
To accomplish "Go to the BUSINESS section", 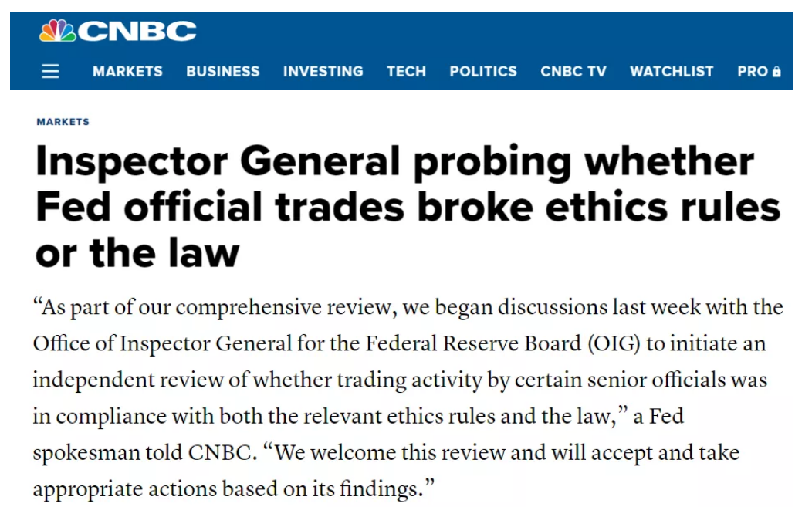I will 222,72.
